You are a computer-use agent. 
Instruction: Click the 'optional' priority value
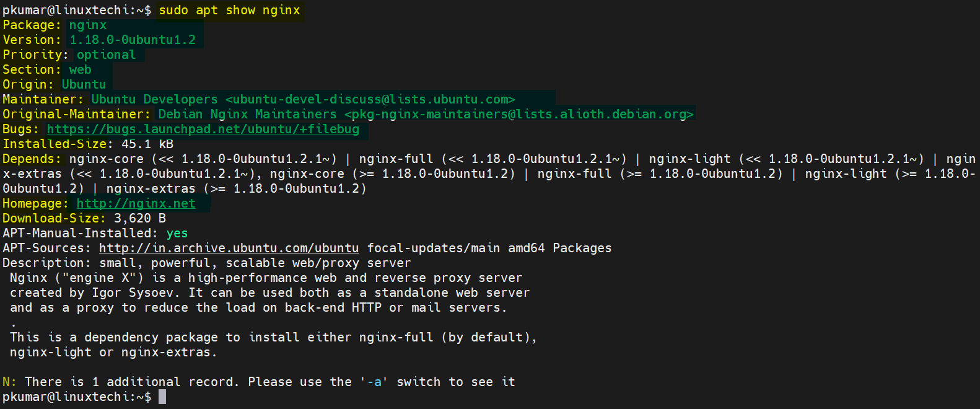(106, 55)
